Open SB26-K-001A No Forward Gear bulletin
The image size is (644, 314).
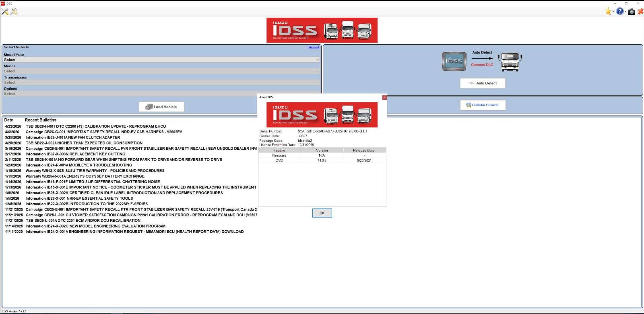pyautogui.click(x=124, y=160)
